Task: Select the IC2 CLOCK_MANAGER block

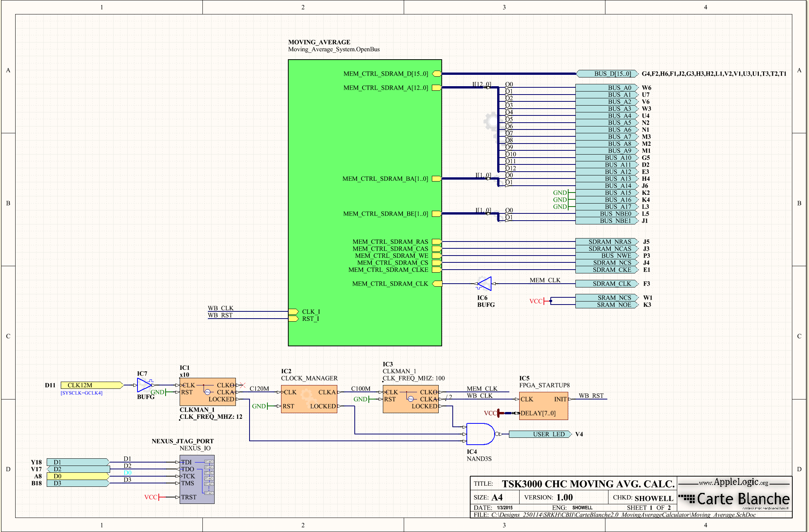Action: click(309, 399)
